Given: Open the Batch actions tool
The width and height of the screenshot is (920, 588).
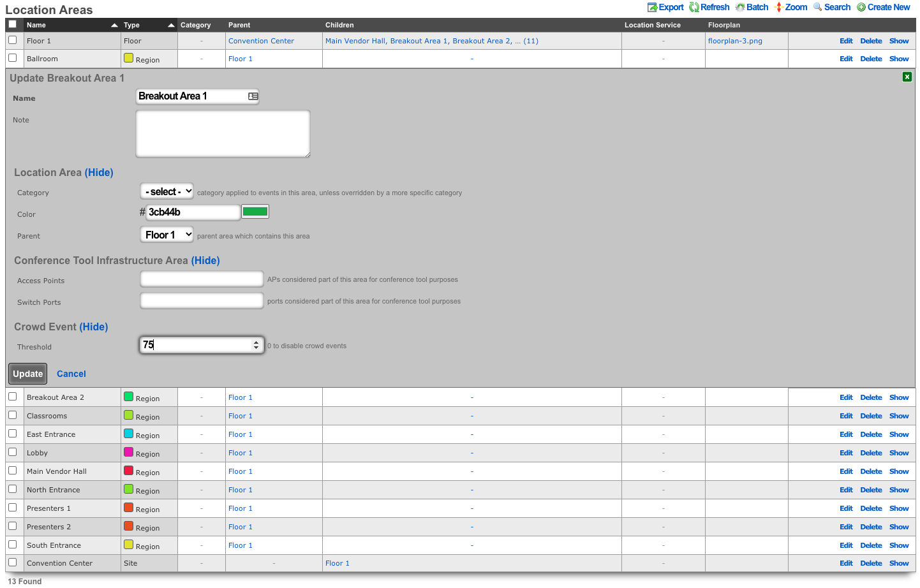Looking at the screenshot, I should click(x=740, y=8).
